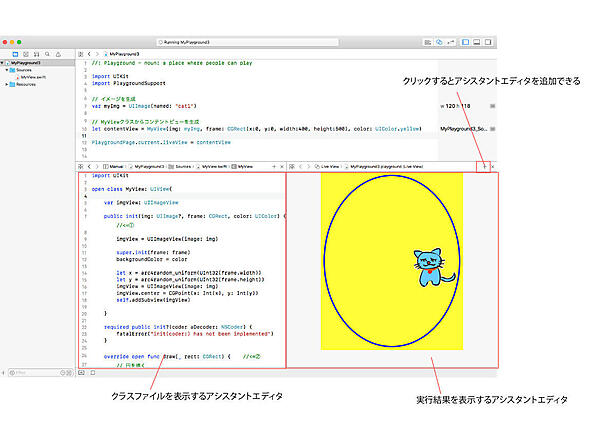
Task: Toggle the Debug area visibility button
Action: tap(477, 42)
